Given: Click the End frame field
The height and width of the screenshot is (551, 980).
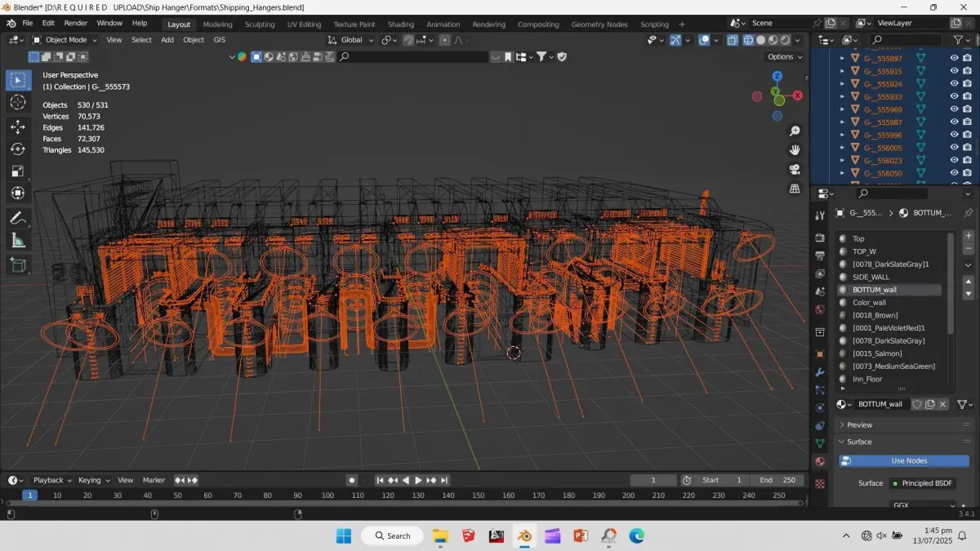Looking at the screenshot, I should [778, 480].
